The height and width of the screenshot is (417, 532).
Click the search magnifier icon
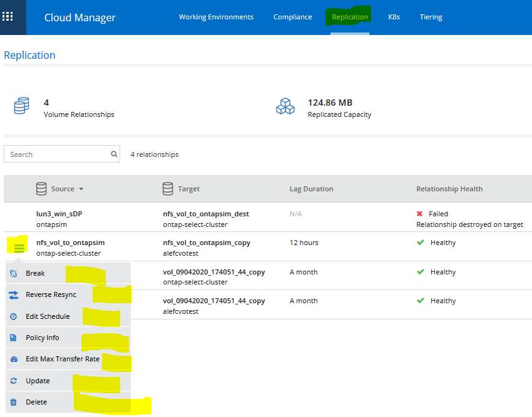pos(114,154)
